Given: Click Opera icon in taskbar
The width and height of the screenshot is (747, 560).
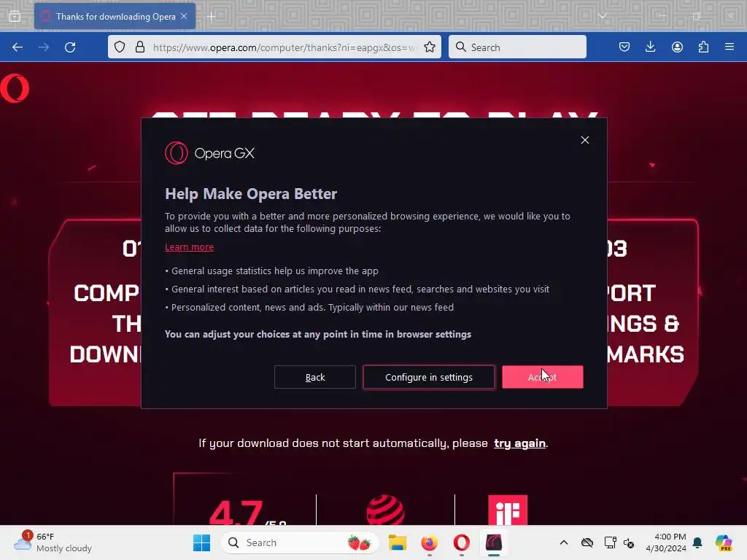Looking at the screenshot, I should 461,542.
